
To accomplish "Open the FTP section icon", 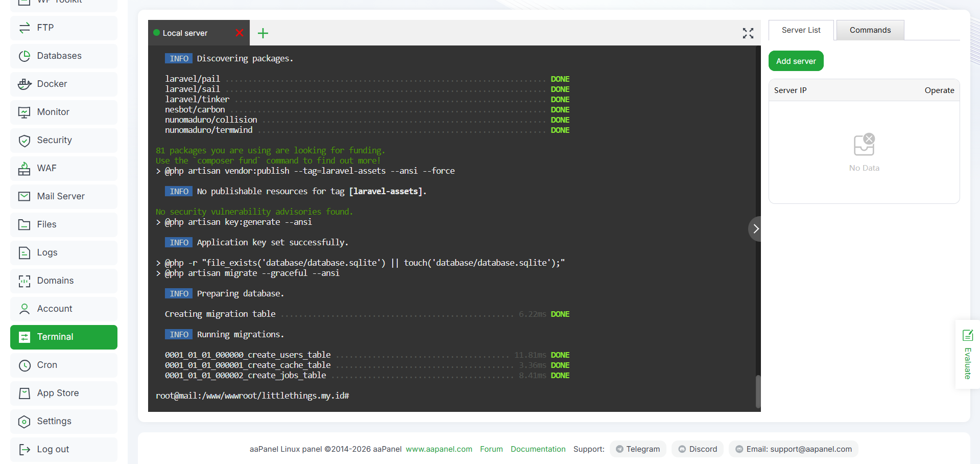I will click(x=24, y=28).
